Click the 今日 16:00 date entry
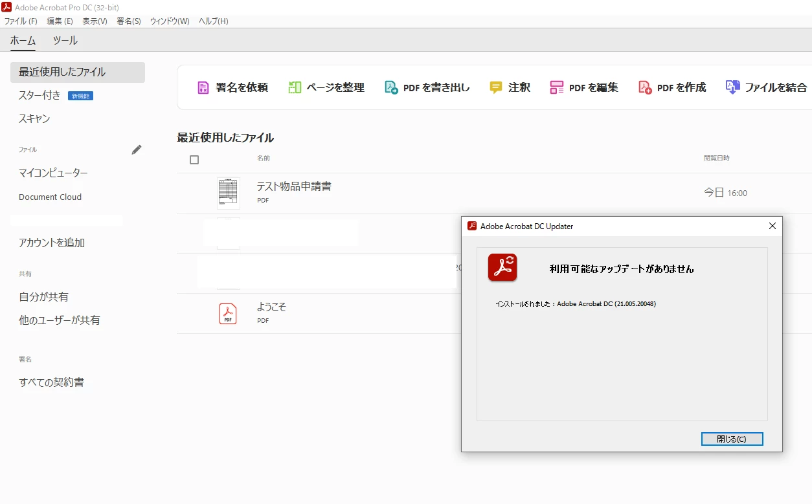This screenshot has height=504, width=812. pos(725,193)
